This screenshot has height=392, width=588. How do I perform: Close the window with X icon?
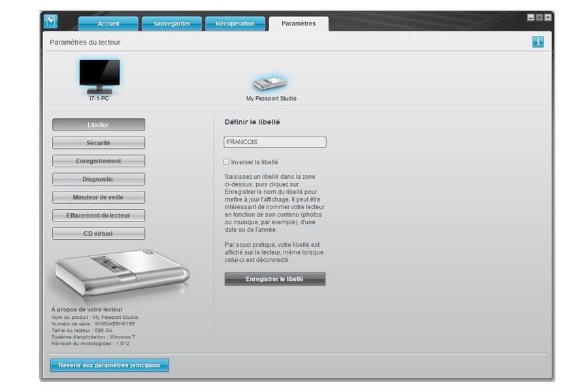(547, 18)
